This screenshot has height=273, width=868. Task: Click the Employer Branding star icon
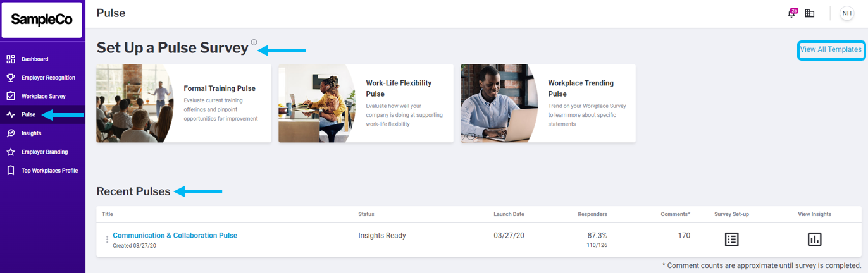coord(10,152)
